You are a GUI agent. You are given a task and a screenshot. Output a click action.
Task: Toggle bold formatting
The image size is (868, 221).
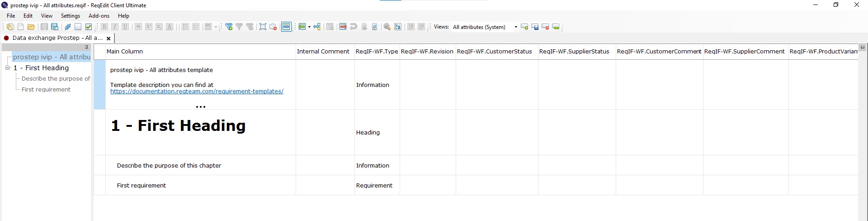[x=104, y=27]
